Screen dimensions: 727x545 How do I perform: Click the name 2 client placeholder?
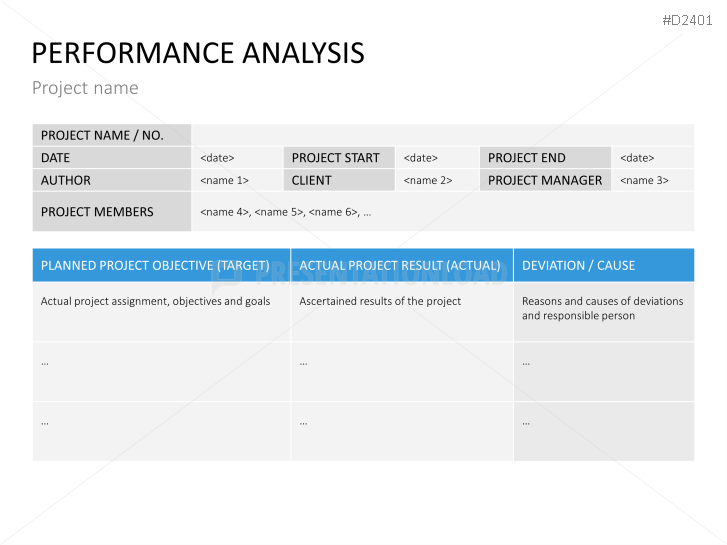click(428, 181)
